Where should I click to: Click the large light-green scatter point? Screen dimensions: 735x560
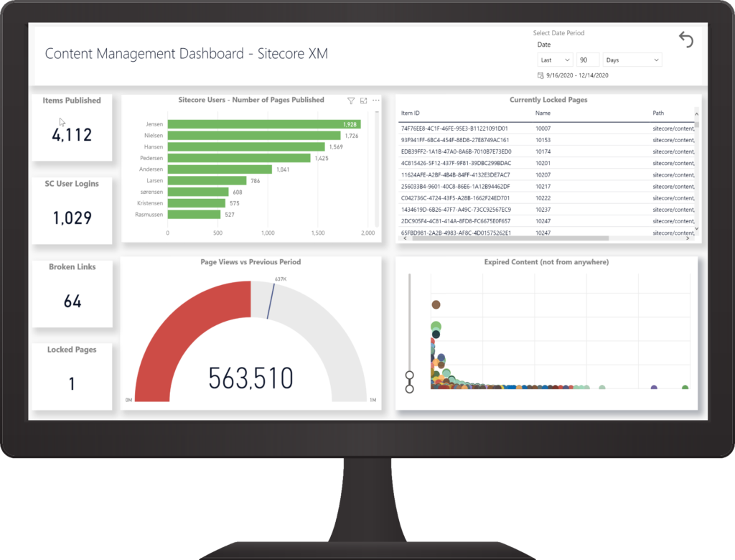(436, 326)
